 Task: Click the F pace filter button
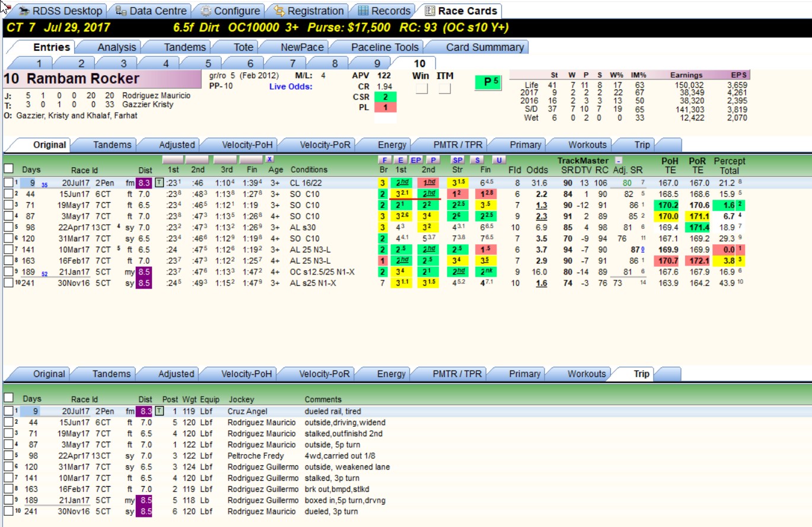(x=384, y=160)
